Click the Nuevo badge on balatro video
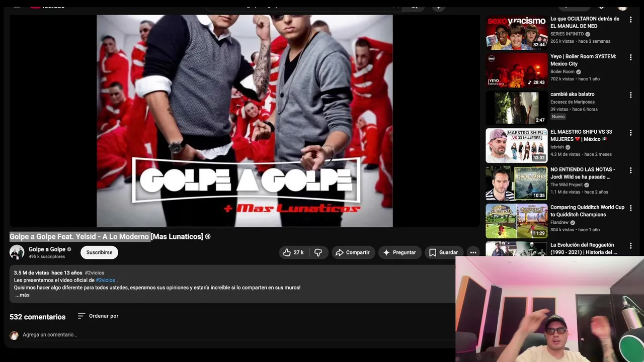The height and width of the screenshot is (362, 644). (558, 116)
